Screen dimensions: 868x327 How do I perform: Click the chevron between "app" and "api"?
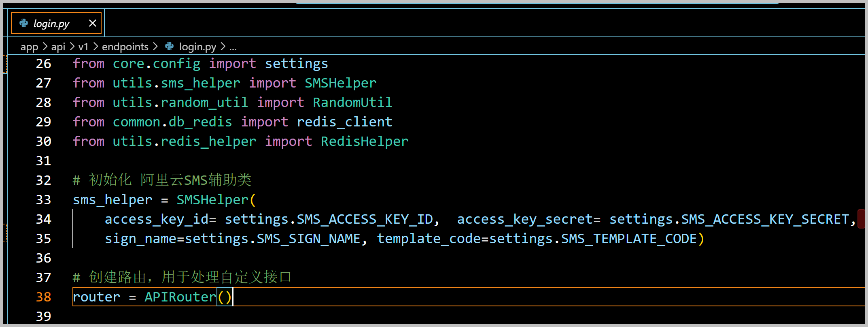click(x=45, y=47)
